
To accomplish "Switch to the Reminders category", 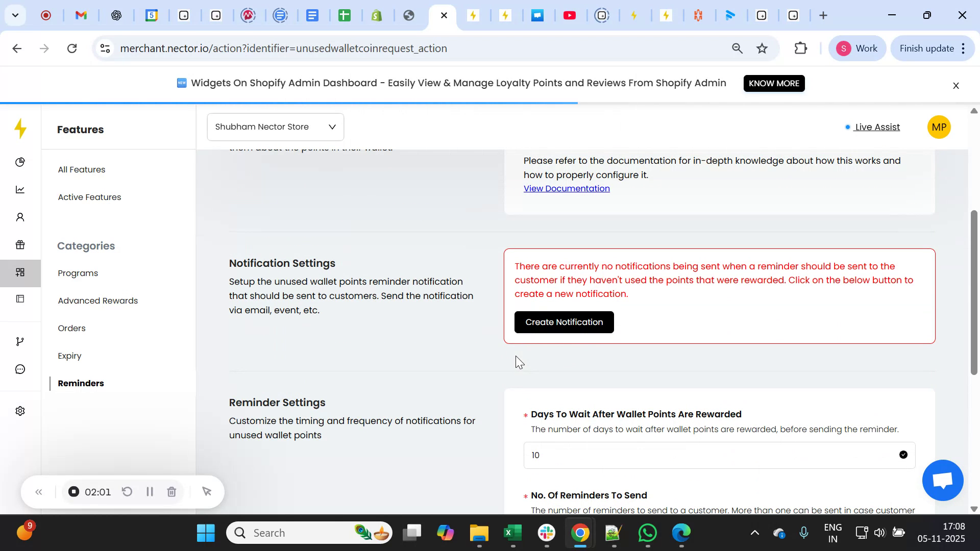I will (x=80, y=383).
